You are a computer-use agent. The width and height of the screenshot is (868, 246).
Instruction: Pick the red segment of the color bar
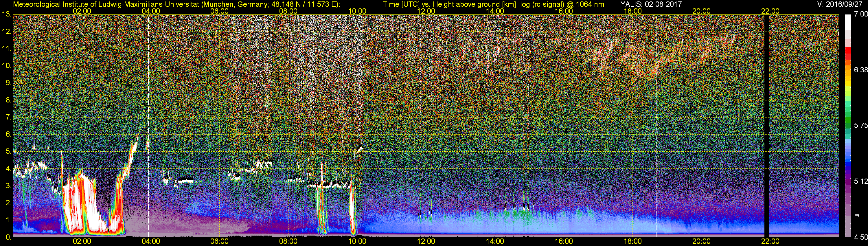847,54
